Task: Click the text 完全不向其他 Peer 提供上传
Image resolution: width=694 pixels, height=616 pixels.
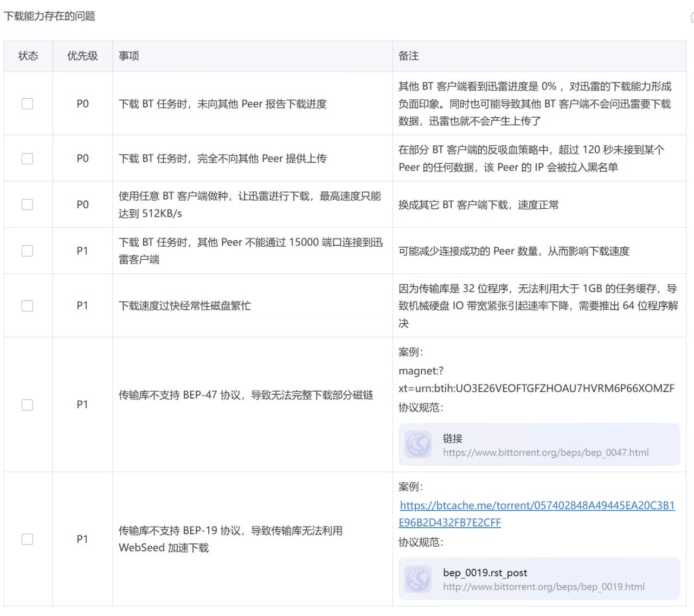Action: (x=262, y=158)
